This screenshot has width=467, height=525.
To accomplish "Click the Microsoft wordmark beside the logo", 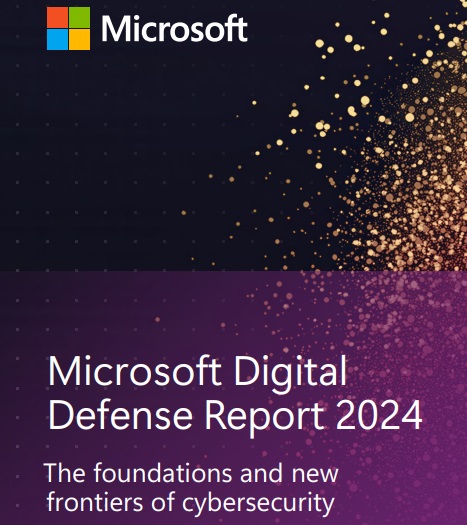I will pos(174,29).
